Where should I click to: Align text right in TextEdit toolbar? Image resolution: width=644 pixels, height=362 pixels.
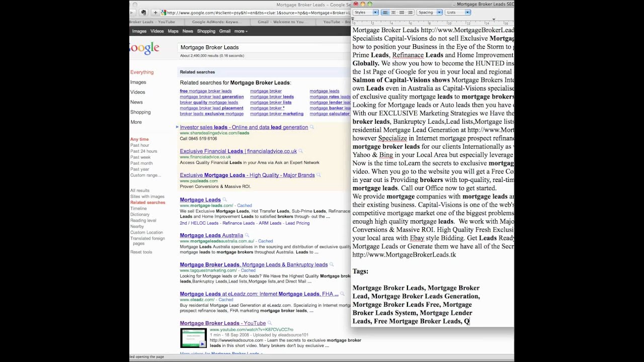410,12
